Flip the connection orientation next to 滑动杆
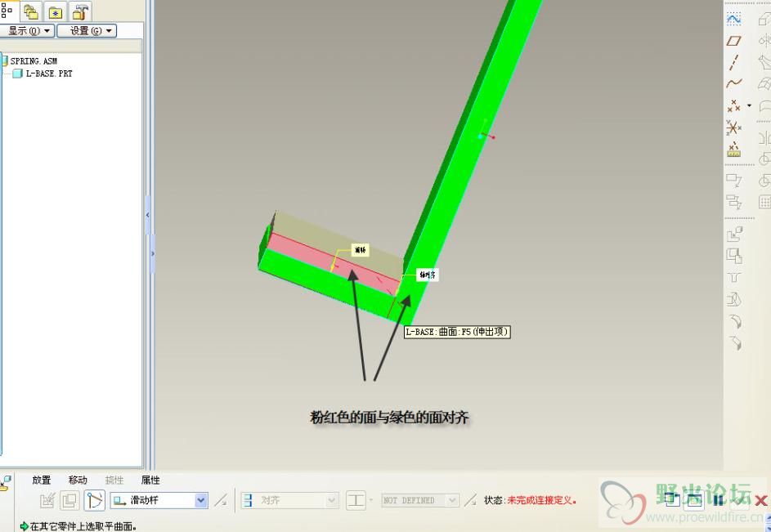 click(222, 500)
